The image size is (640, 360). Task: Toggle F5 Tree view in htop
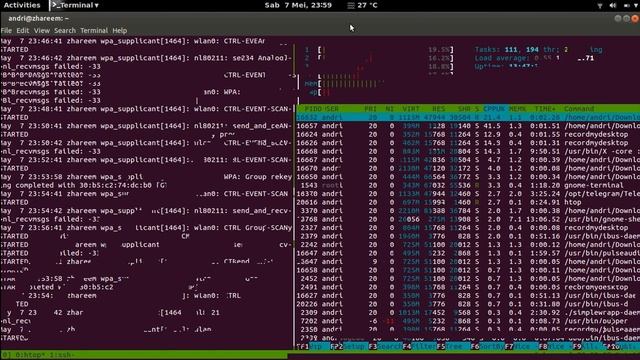(453, 347)
